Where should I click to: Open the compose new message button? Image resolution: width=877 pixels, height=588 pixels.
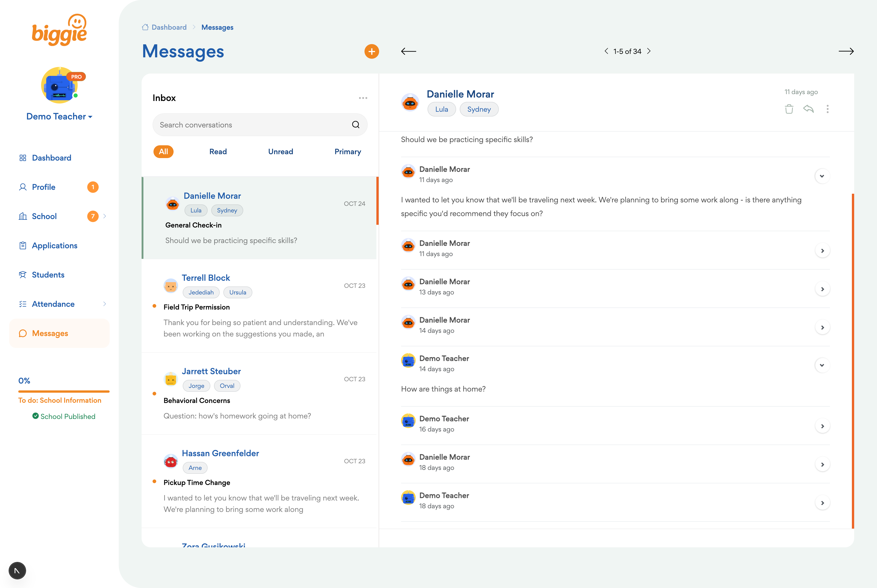tap(372, 51)
